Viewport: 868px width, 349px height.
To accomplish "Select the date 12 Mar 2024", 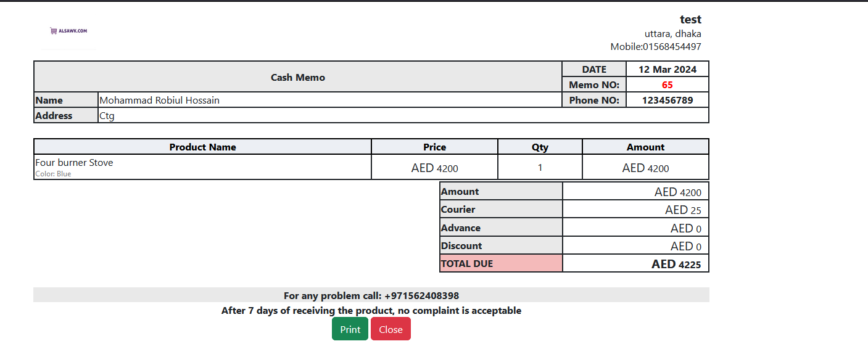I will click(x=667, y=70).
